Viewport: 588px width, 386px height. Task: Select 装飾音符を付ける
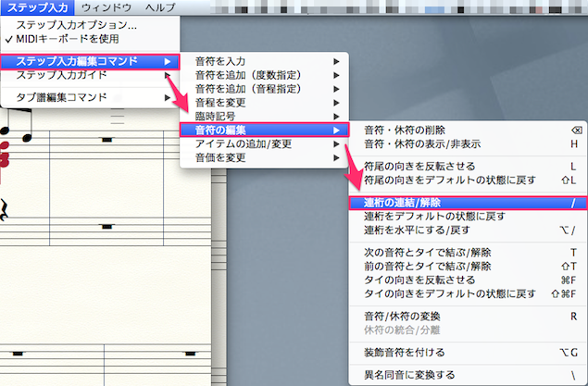tap(468, 353)
